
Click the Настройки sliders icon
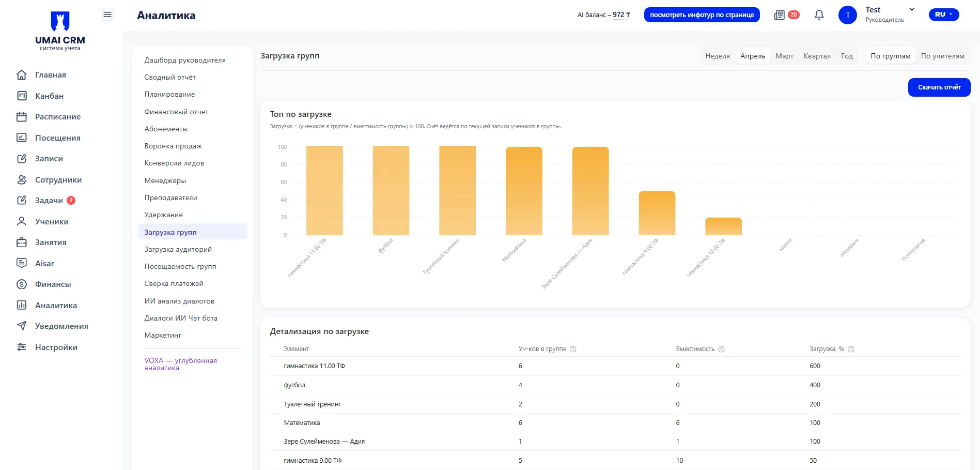click(22, 347)
